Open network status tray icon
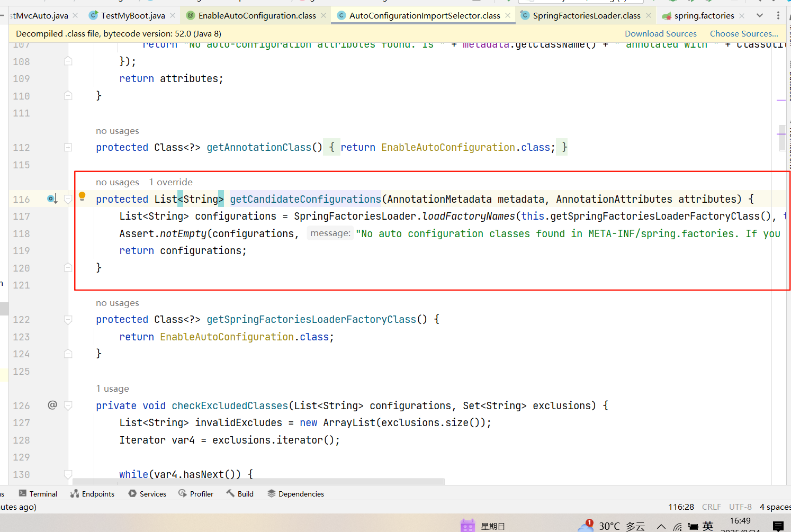 tap(678, 526)
